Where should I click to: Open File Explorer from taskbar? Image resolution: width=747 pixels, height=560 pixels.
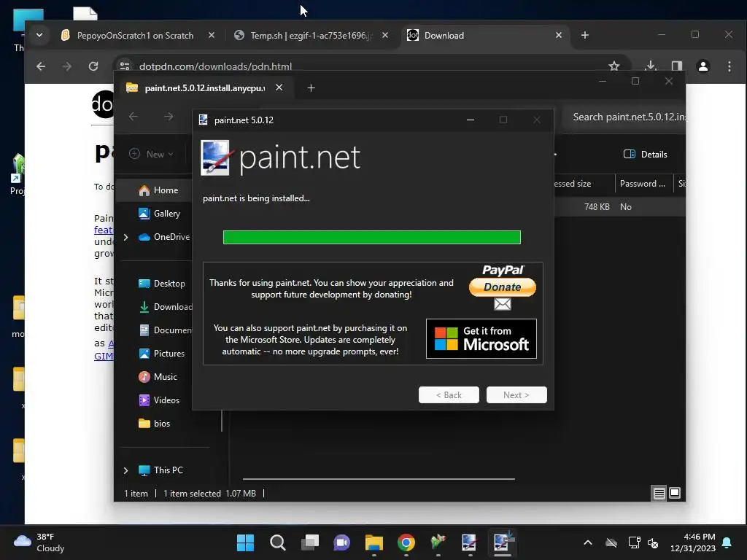374,542
